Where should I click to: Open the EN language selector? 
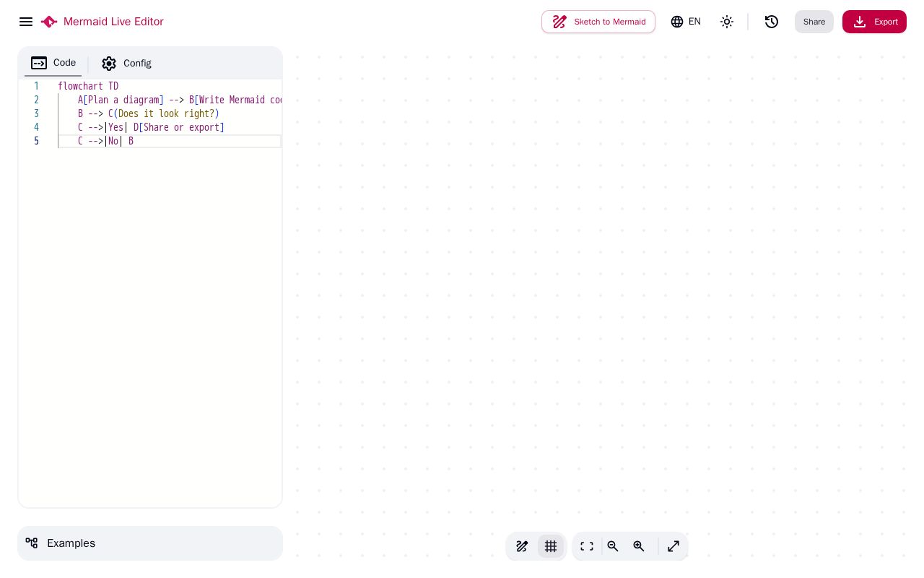click(x=686, y=22)
